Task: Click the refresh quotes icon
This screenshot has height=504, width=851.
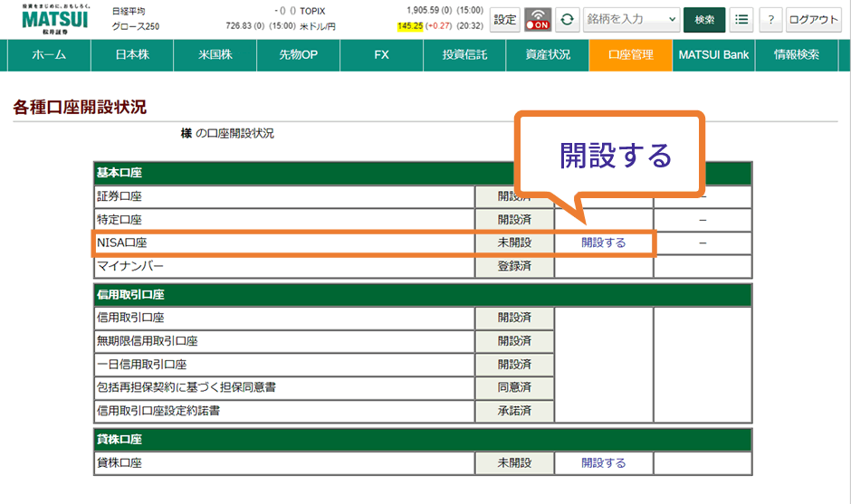Action: click(568, 19)
